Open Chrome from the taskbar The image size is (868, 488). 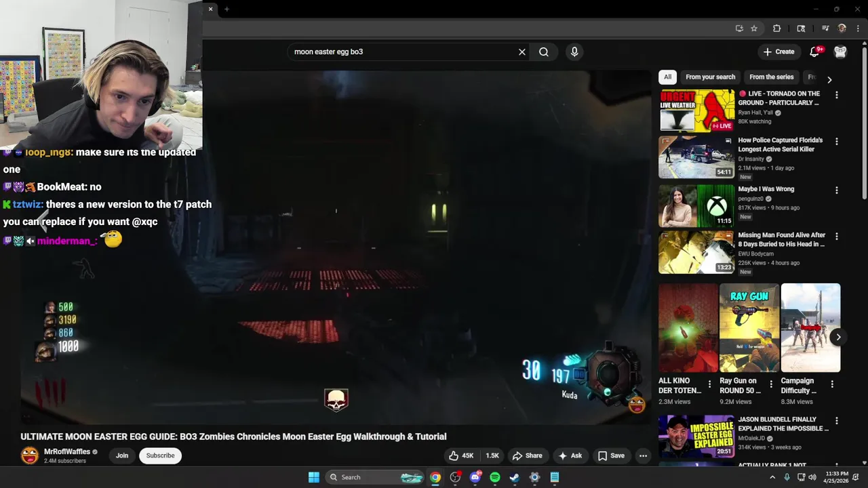435,477
